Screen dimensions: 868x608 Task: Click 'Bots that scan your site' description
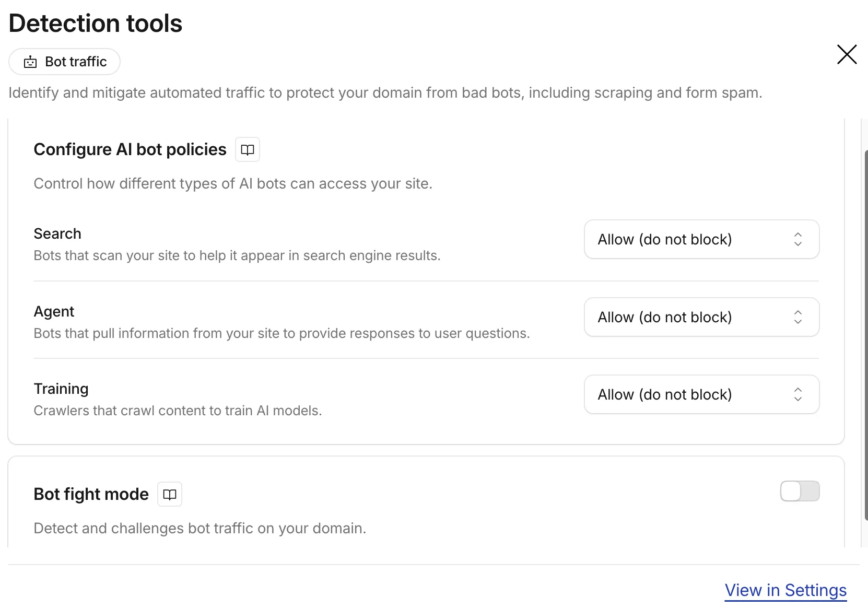tap(237, 255)
